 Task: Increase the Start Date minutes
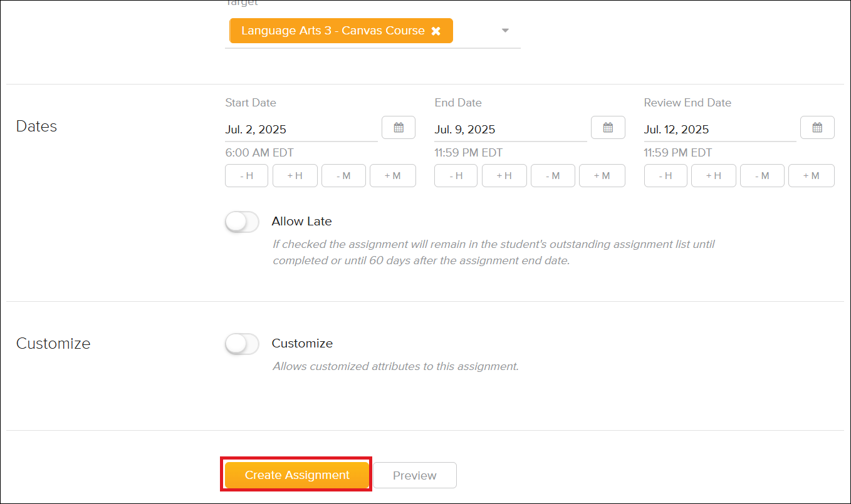(392, 175)
